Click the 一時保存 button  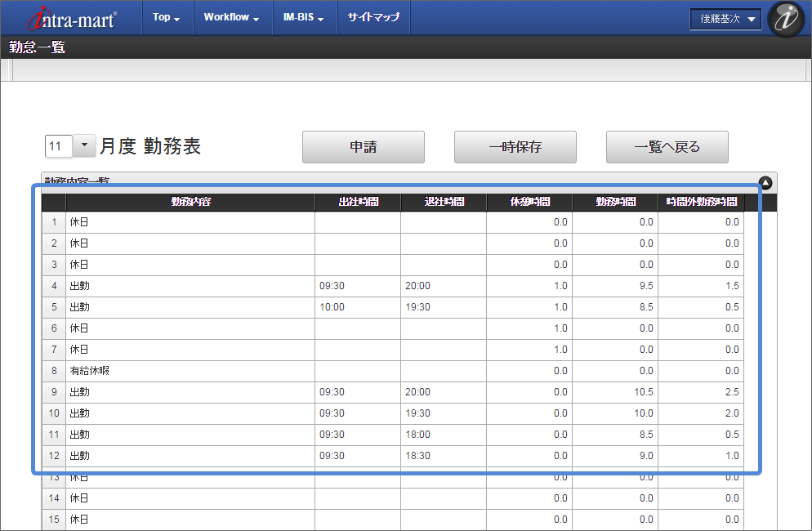click(515, 147)
